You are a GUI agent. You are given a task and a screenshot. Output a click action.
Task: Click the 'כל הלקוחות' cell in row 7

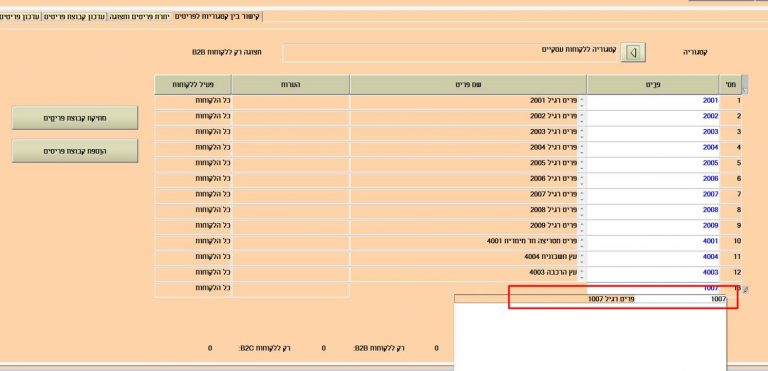point(193,195)
